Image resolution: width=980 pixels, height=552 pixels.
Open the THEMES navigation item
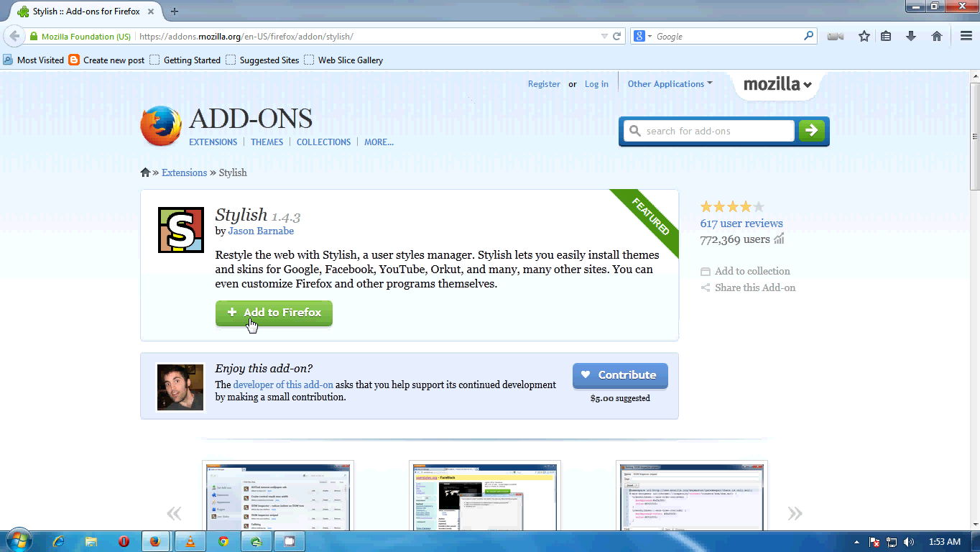(267, 142)
